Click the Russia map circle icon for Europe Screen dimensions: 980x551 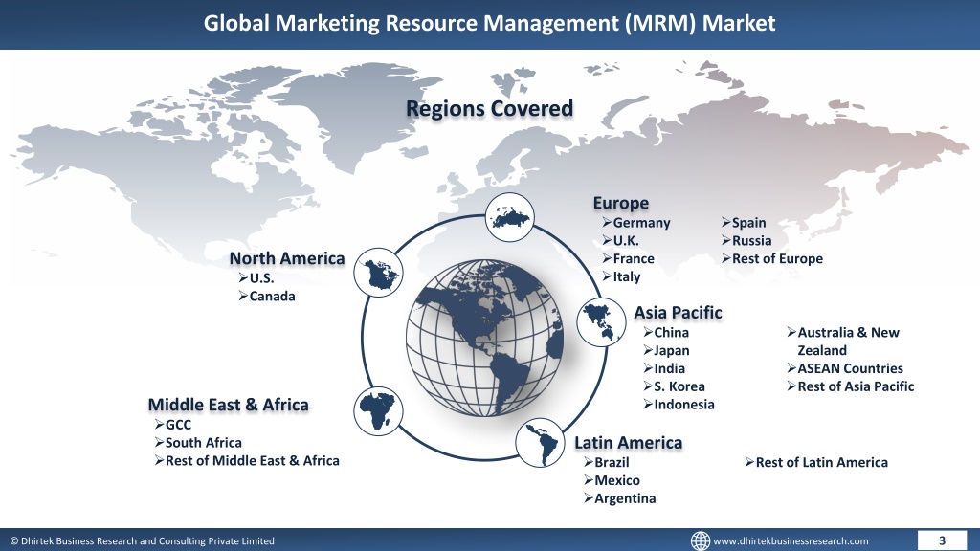click(x=509, y=218)
